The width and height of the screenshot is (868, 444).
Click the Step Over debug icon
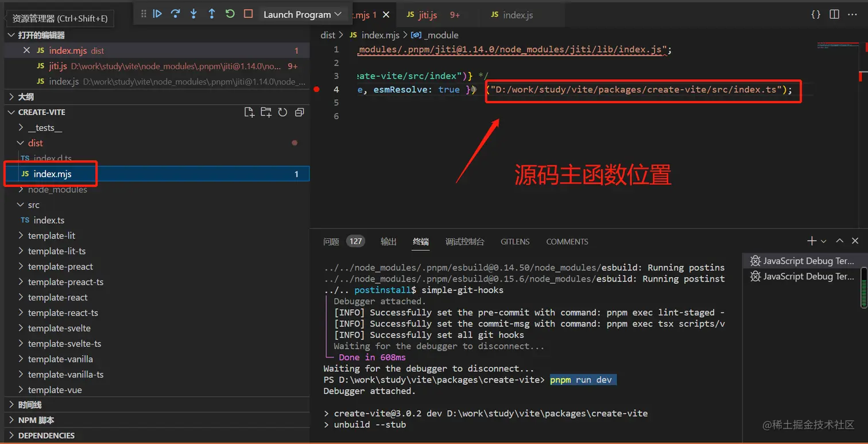pyautogui.click(x=175, y=14)
